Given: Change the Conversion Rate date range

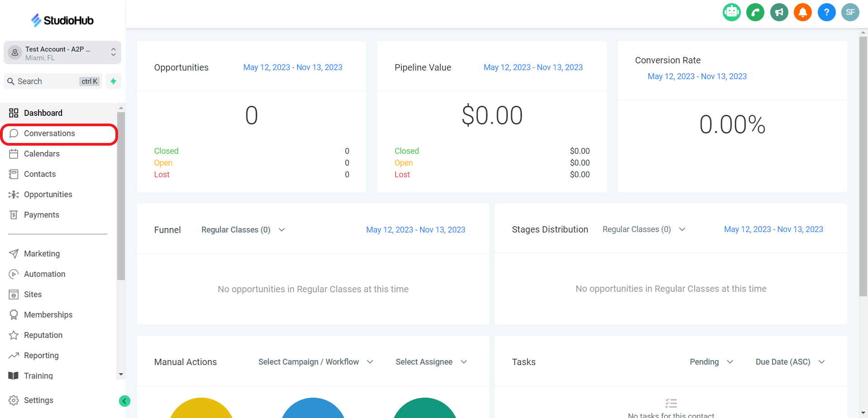Looking at the screenshot, I should 697,76.
